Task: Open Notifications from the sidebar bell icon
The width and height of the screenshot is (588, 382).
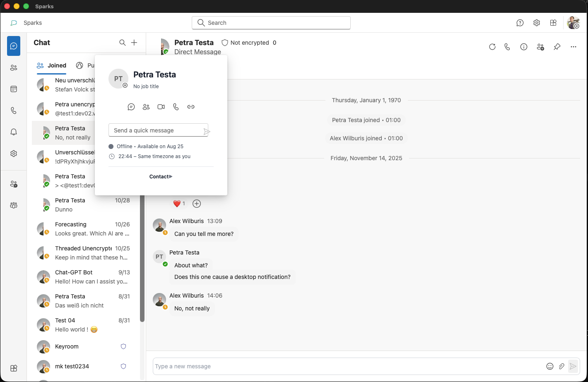Action: (14, 132)
